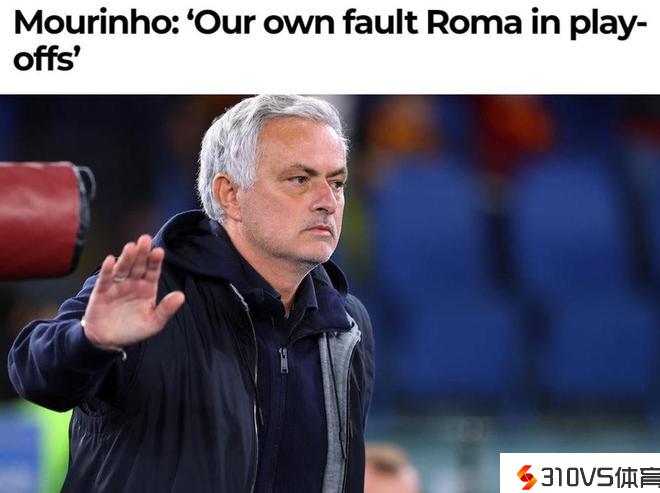Click the zipper pull on the jacket
This screenshot has height=493, width=660.
284,361
